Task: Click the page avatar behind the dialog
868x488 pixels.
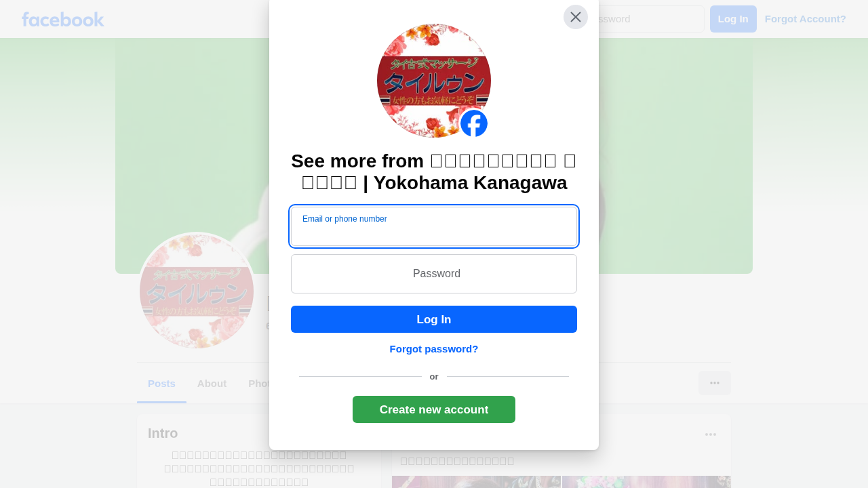Action: [197, 291]
